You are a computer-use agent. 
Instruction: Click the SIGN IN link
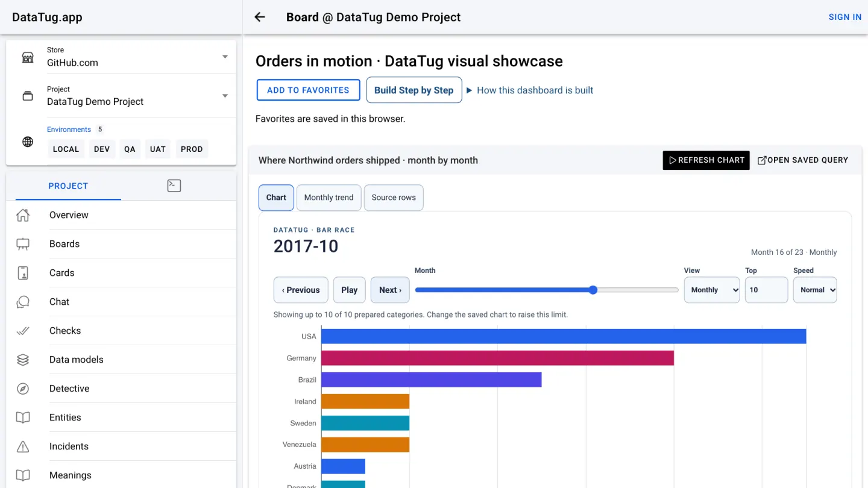click(x=845, y=17)
